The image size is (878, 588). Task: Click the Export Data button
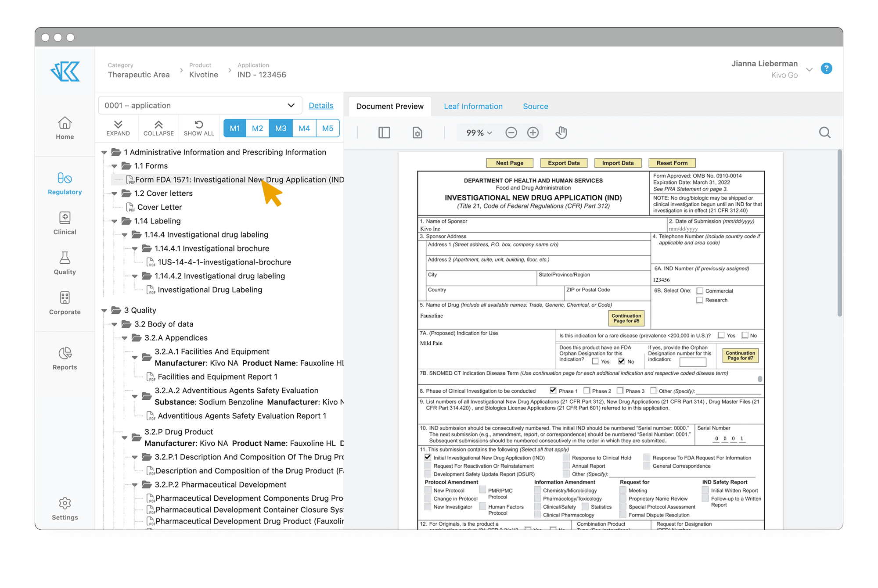564,163
